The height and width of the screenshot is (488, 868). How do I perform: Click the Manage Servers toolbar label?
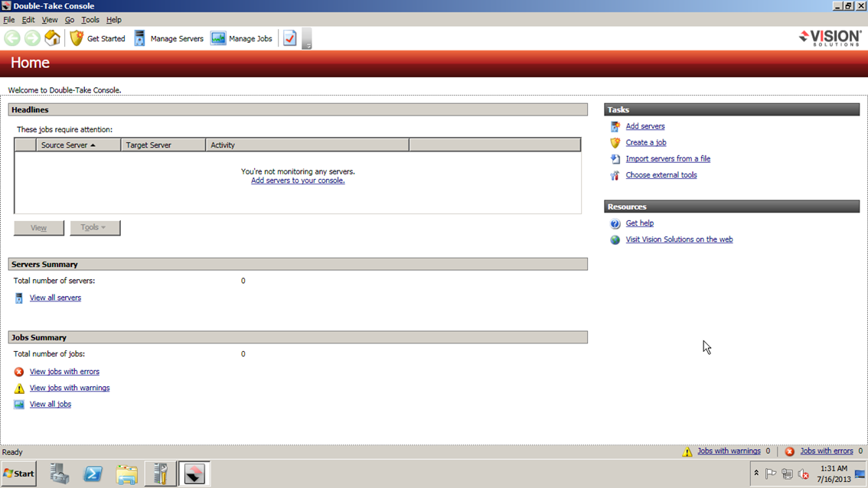pos(177,39)
